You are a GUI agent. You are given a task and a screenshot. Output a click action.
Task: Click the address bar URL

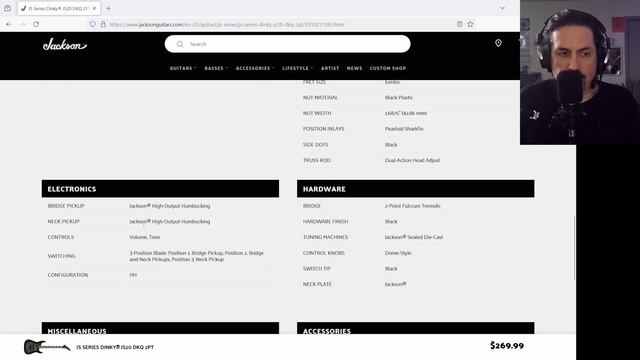(x=227, y=24)
